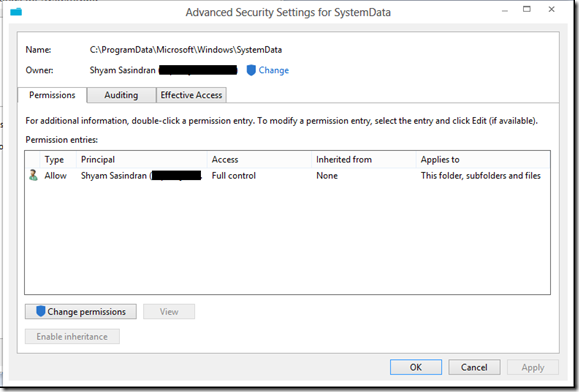Maximize the Advanced Security Settings window
Image resolution: width=579 pixels, height=392 pixels.
[x=527, y=9]
